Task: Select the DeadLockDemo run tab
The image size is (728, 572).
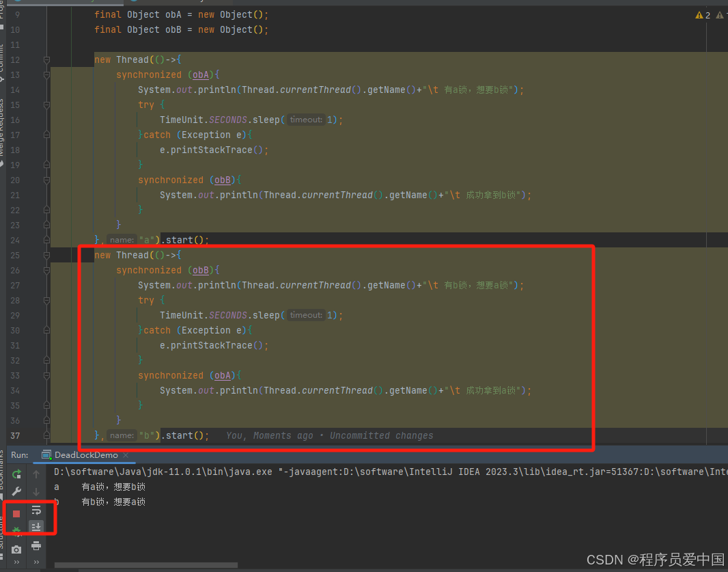Action: tap(86, 455)
